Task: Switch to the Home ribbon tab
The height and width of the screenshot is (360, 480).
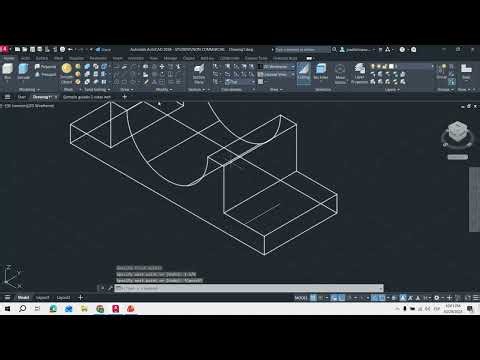Action: point(9,58)
